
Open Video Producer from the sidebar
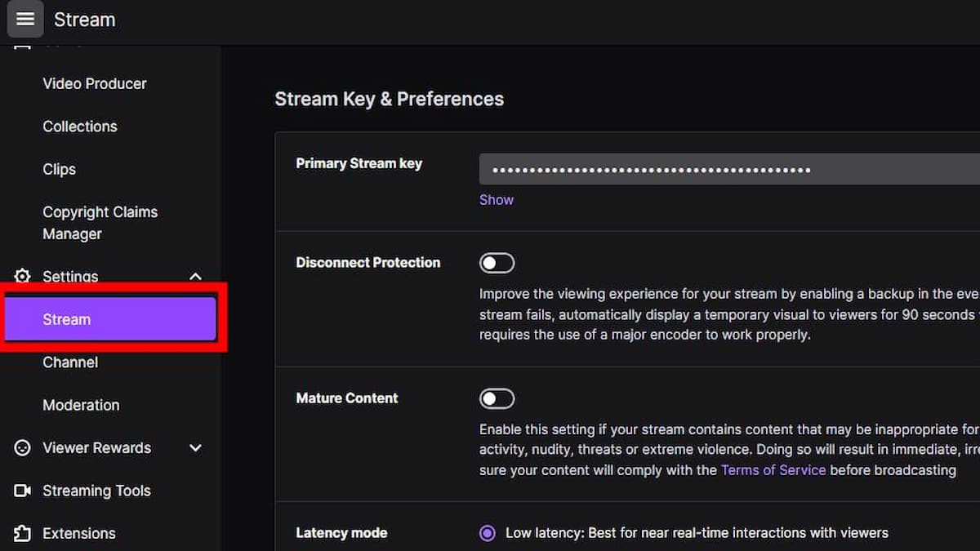click(x=94, y=83)
